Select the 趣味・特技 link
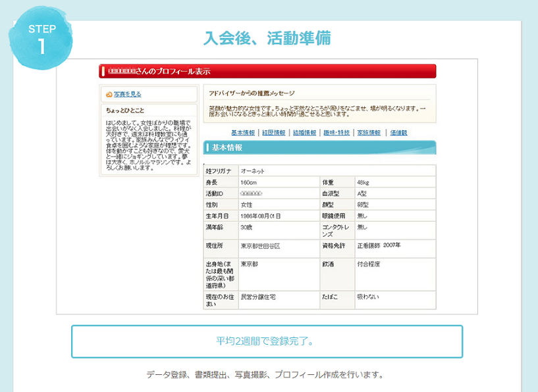The width and height of the screenshot is (538, 392). (336, 132)
